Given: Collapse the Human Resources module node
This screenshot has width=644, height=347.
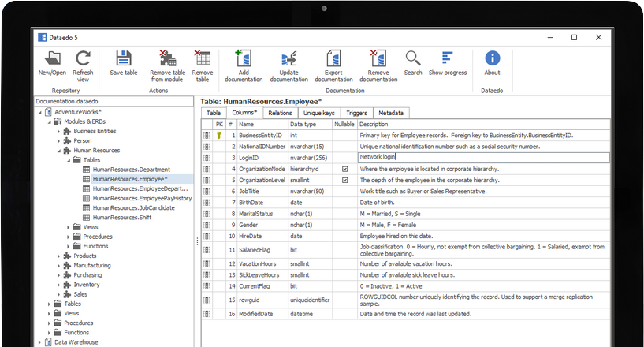Looking at the screenshot, I should tap(58, 150).
